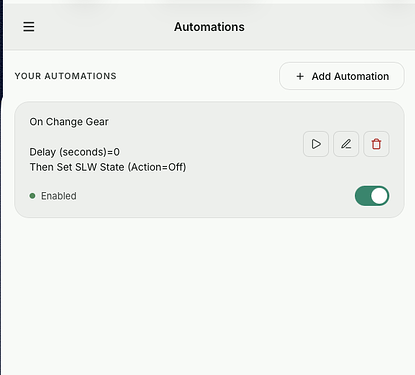Click the green Enabled status dot
The width and height of the screenshot is (415, 375).
click(32, 196)
